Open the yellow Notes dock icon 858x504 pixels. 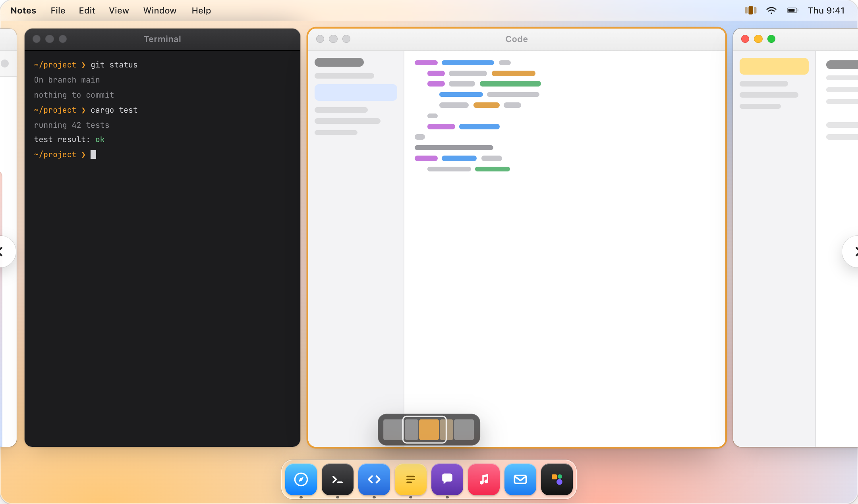(410, 479)
